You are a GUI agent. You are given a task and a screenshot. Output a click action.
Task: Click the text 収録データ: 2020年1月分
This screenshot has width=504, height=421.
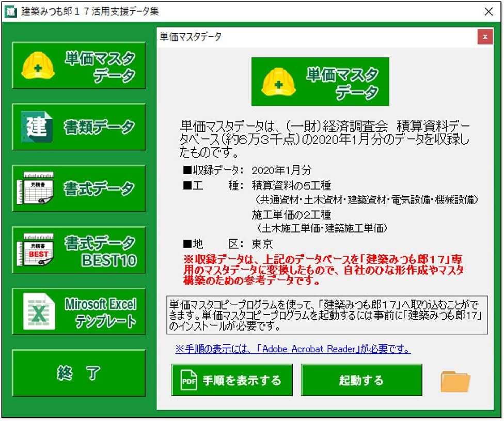click(247, 170)
